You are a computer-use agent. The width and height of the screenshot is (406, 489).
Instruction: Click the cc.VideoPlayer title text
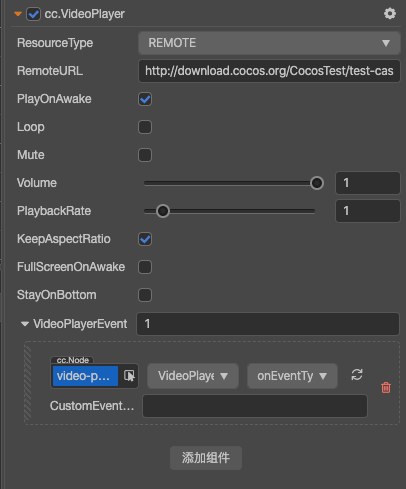[x=85, y=14]
